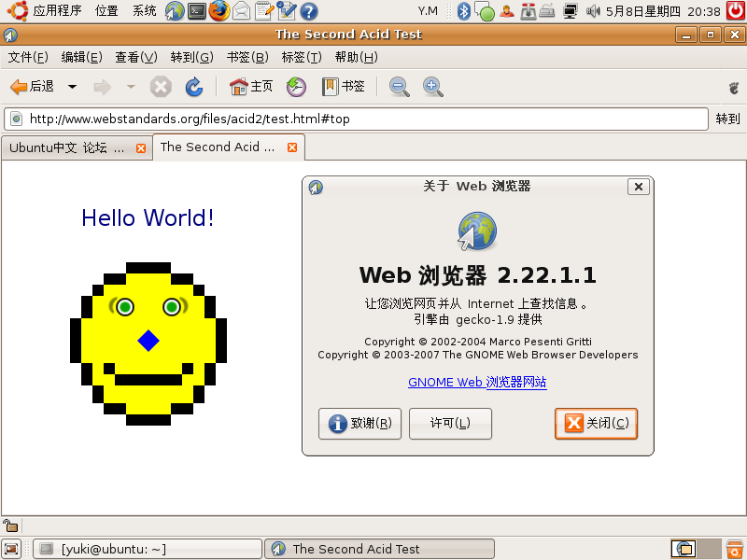Open the Go menu
This screenshot has width=747, height=560.
(192, 58)
